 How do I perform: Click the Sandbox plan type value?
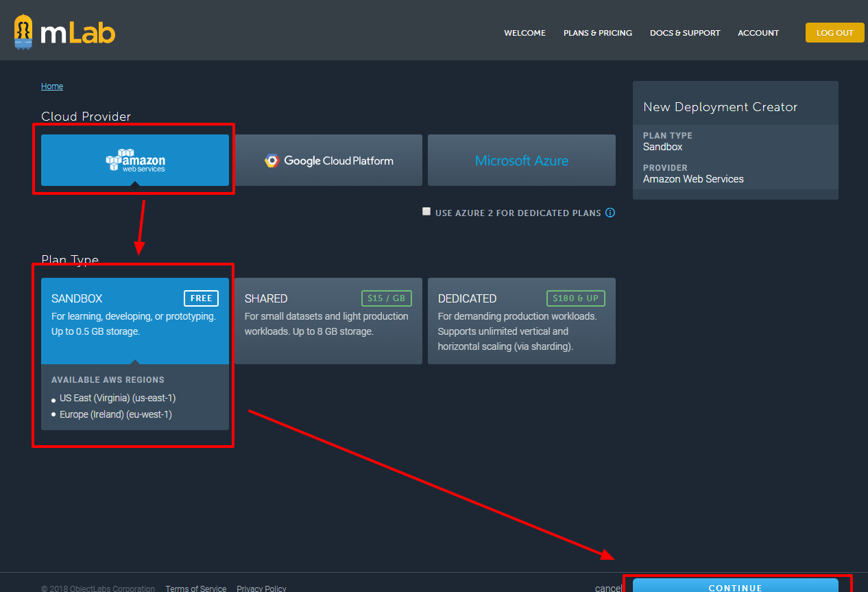pos(663,147)
